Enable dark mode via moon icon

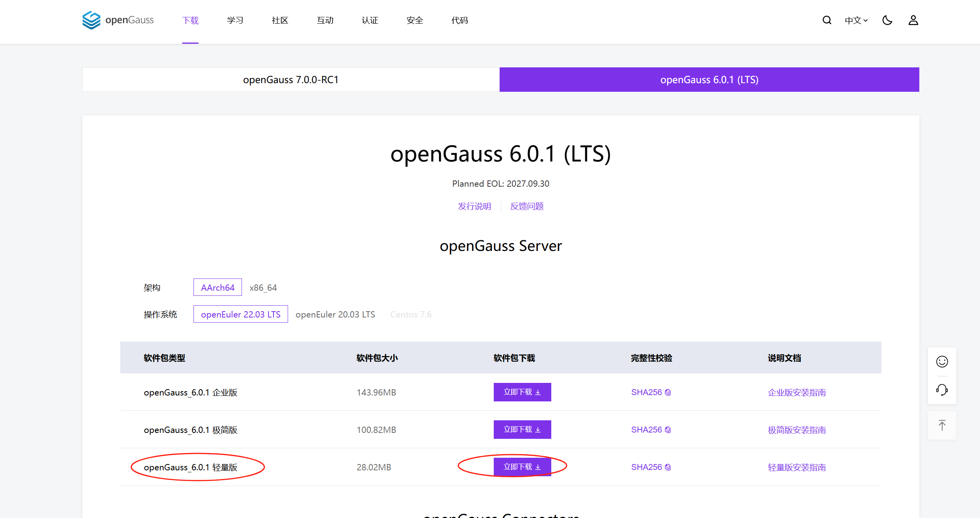pyautogui.click(x=887, y=20)
